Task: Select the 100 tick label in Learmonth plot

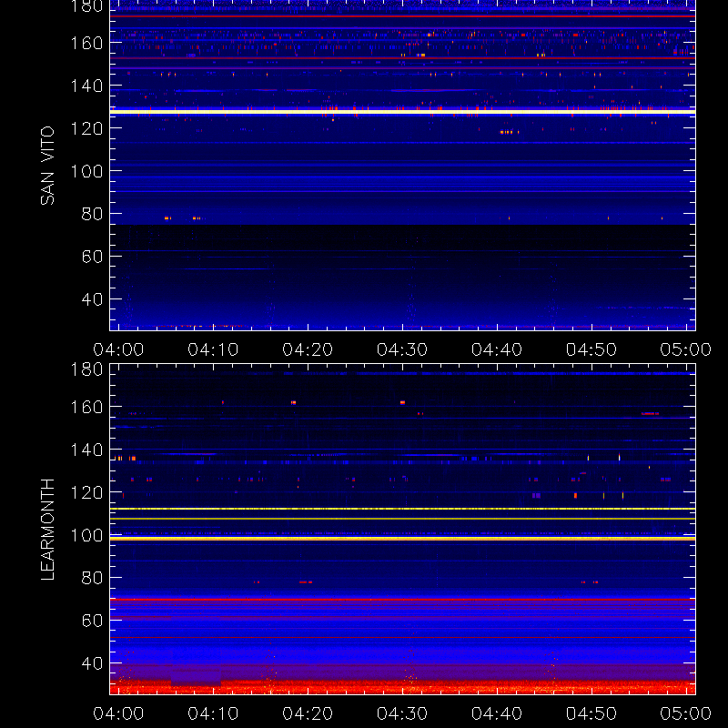Action: pyautogui.click(x=86, y=535)
